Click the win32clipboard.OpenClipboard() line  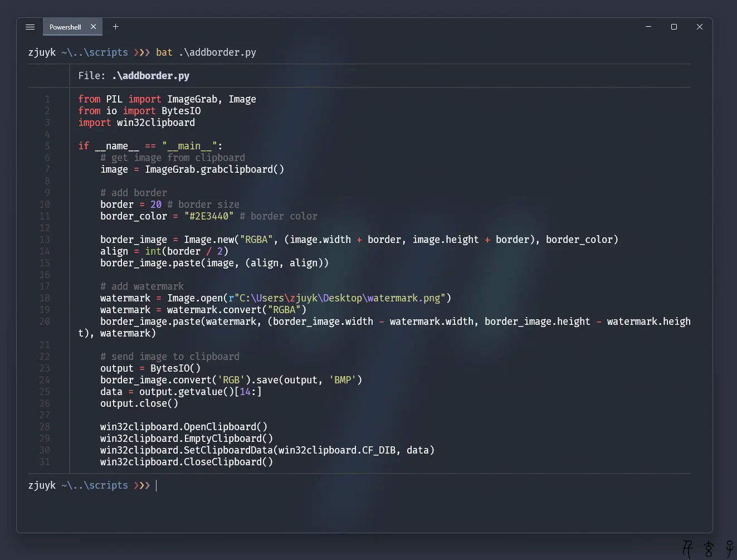click(x=183, y=427)
